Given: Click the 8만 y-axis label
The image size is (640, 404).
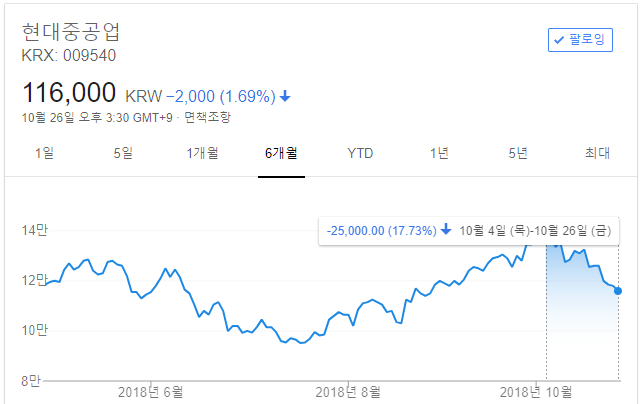Looking at the screenshot, I should click(31, 381).
